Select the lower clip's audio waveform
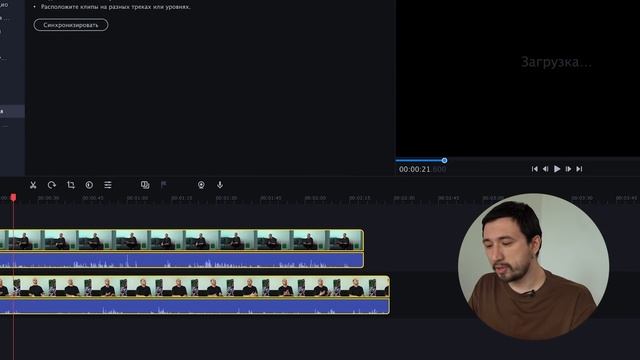The width and height of the screenshot is (640, 360). click(x=195, y=306)
